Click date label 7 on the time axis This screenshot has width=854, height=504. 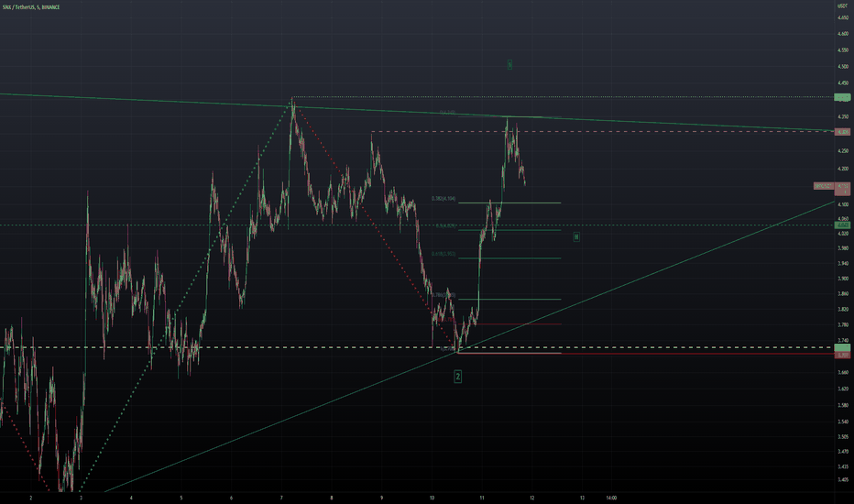point(281,498)
